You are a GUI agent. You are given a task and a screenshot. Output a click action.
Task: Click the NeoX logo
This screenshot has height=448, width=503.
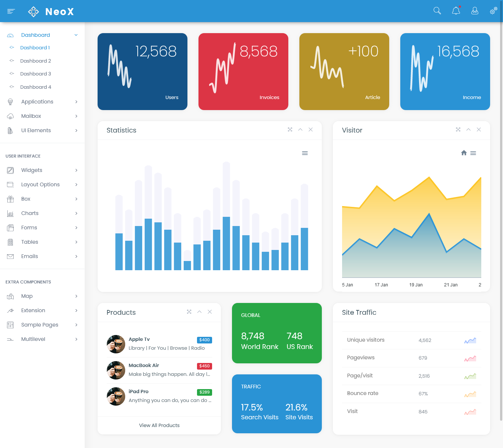pos(51,11)
